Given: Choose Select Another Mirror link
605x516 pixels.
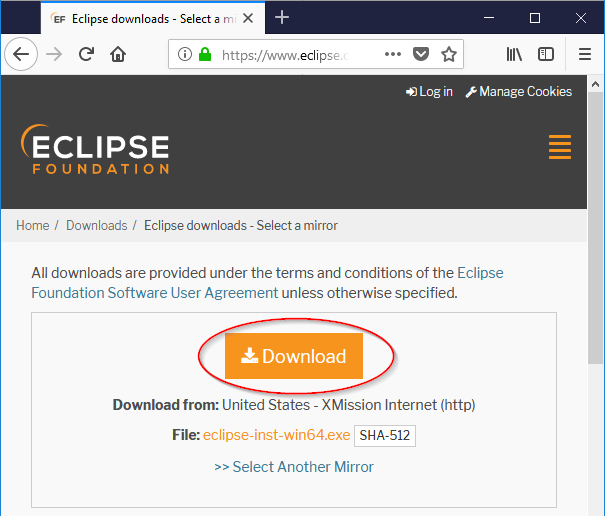Looking at the screenshot, I should click(x=294, y=466).
